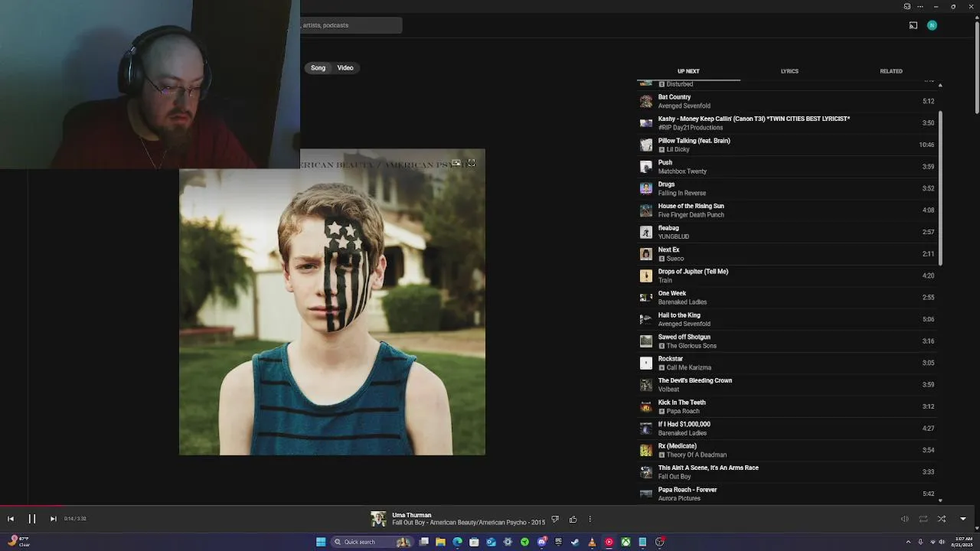
Task: Click the Rockstar song thumbnail
Action: click(646, 363)
